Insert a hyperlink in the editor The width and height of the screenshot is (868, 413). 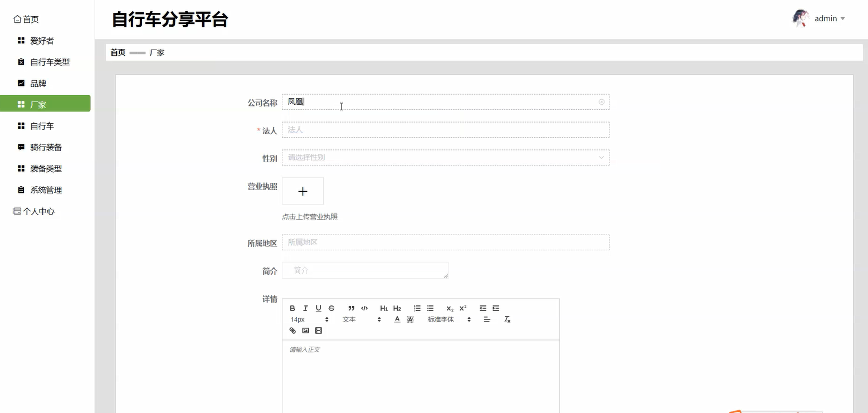pyautogui.click(x=292, y=331)
